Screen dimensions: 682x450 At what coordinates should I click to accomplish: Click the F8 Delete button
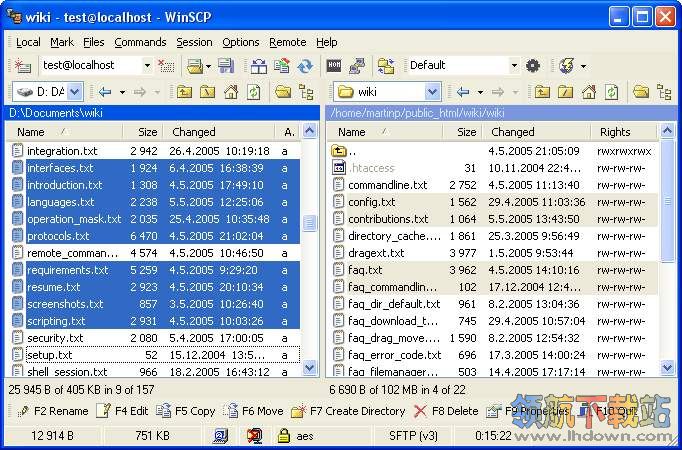(446, 411)
